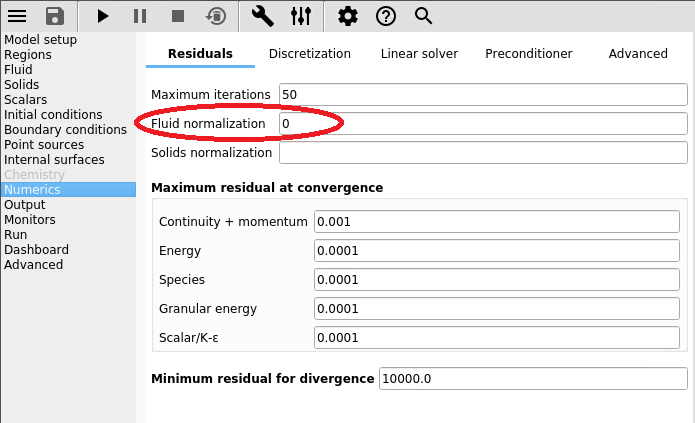Open help with question mark icon

pos(385,16)
